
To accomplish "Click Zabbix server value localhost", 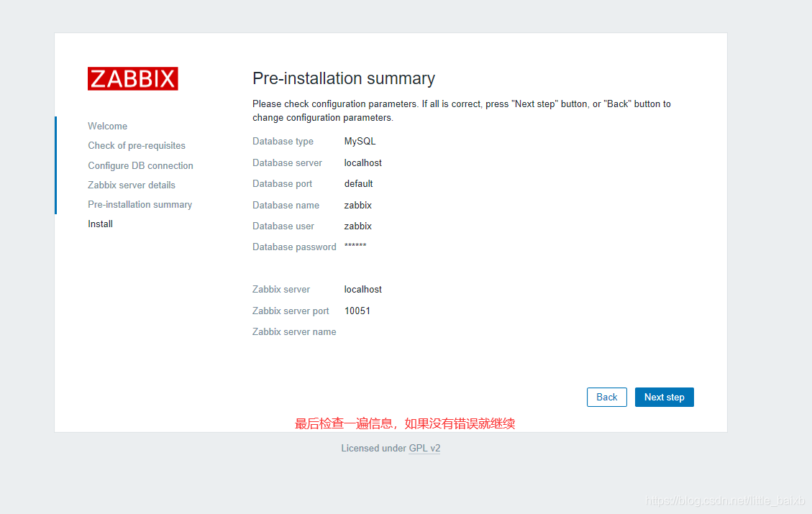I will (x=362, y=290).
